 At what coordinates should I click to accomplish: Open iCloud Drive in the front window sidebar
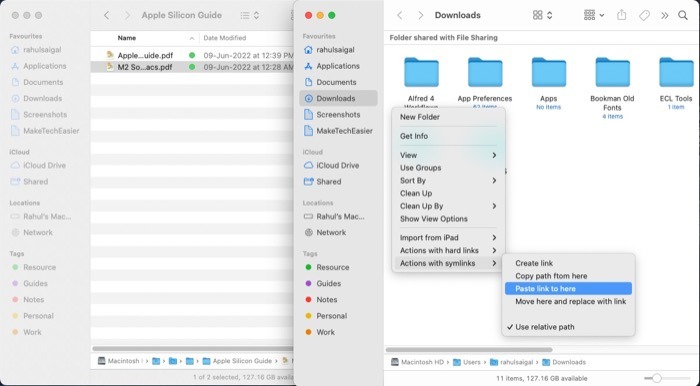(338, 165)
